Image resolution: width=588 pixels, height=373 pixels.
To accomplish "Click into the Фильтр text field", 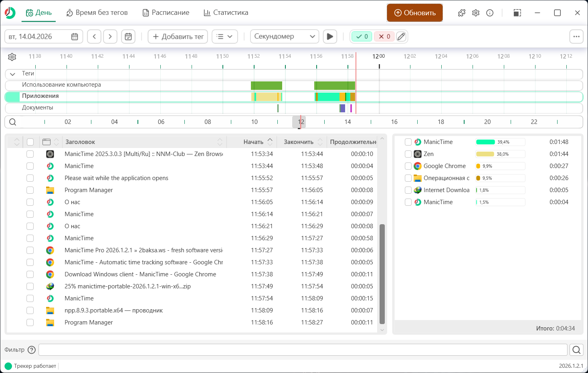I will (x=303, y=350).
